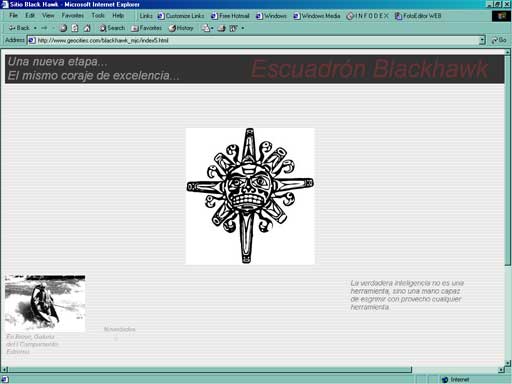Image resolution: width=512 pixels, height=384 pixels.
Task: Click the Stop toolbar icon
Action: [x=63, y=28]
